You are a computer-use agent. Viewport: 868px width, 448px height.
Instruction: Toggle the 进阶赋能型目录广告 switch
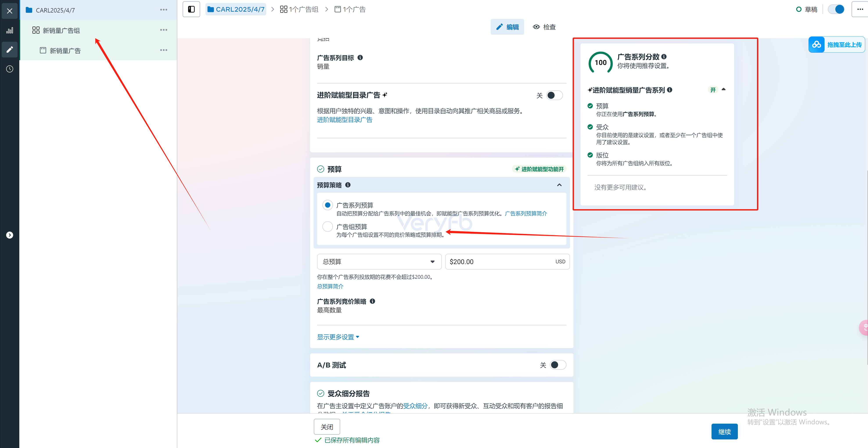coord(554,95)
